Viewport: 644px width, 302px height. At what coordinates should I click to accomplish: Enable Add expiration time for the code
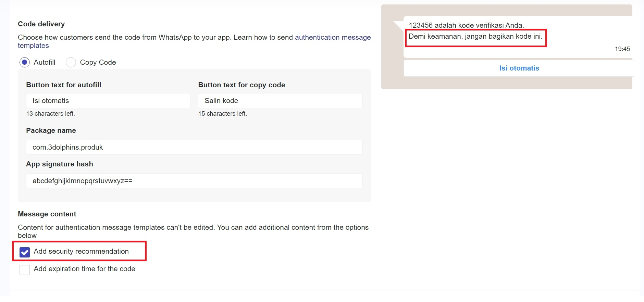coord(25,270)
